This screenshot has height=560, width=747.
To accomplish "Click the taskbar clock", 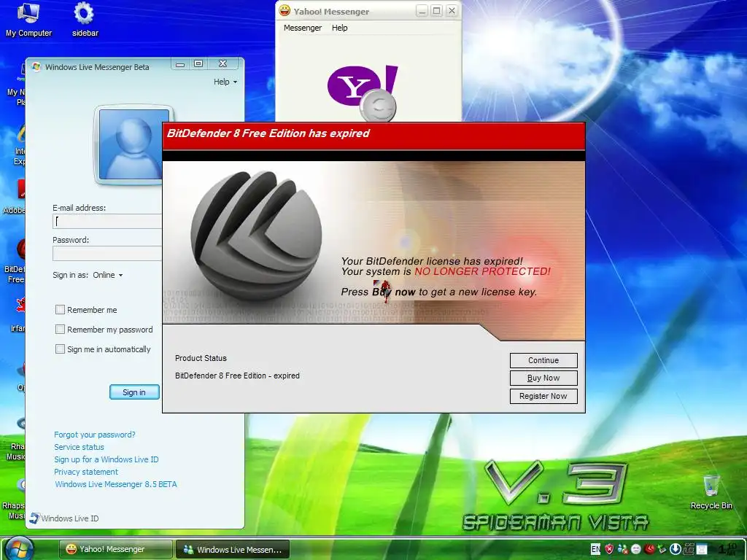I will (x=729, y=549).
